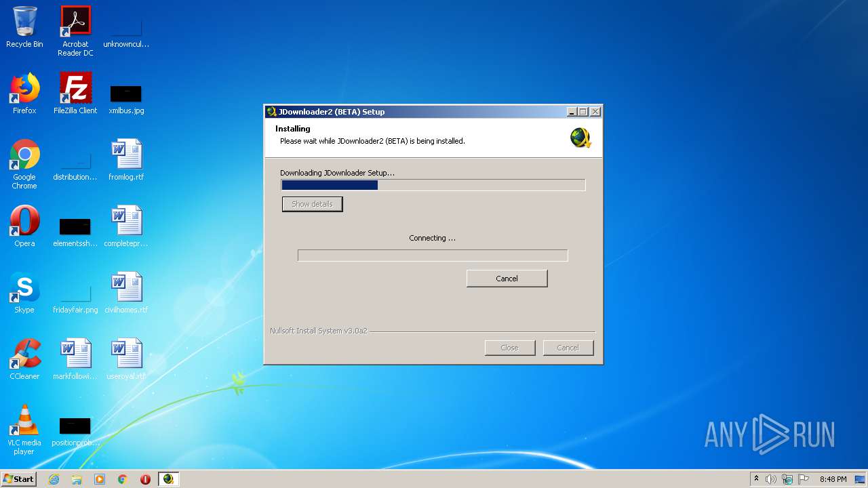This screenshot has height=488, width=868.
Task: Click the 'Connecting ...' status text
Action: tap(433, 238)
